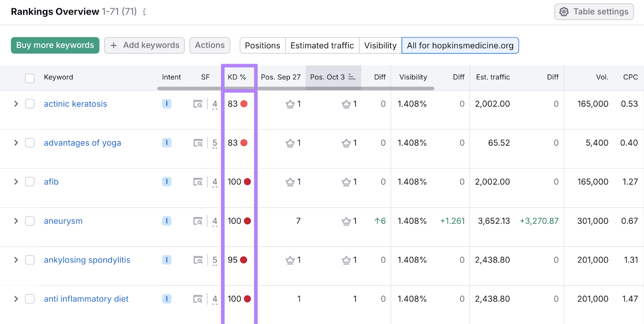Open the anti inflammatory diet keyword link
The width and height of the screenshot is (644, 324).
pyautogui.click(x=86, y=299)
